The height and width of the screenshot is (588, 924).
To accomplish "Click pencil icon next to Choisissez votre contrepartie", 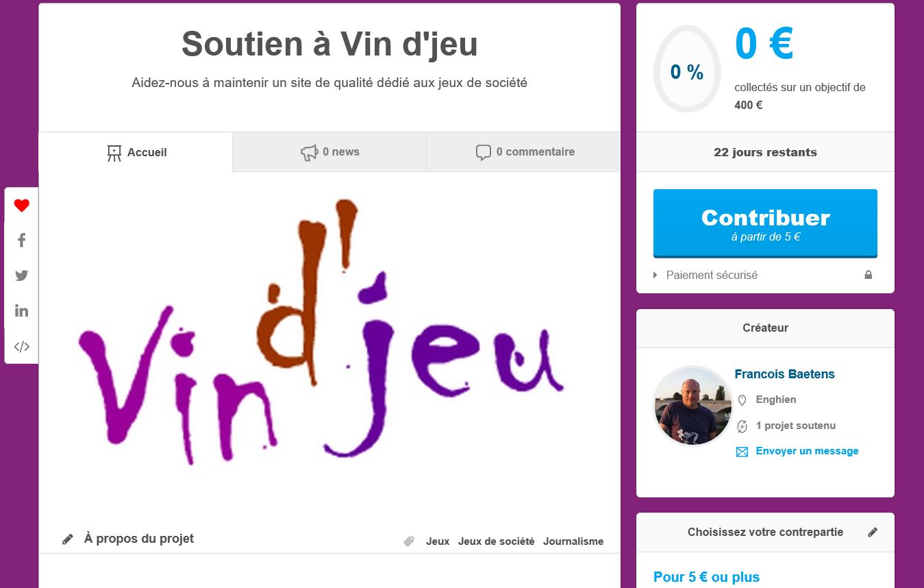I will [873, 532].
